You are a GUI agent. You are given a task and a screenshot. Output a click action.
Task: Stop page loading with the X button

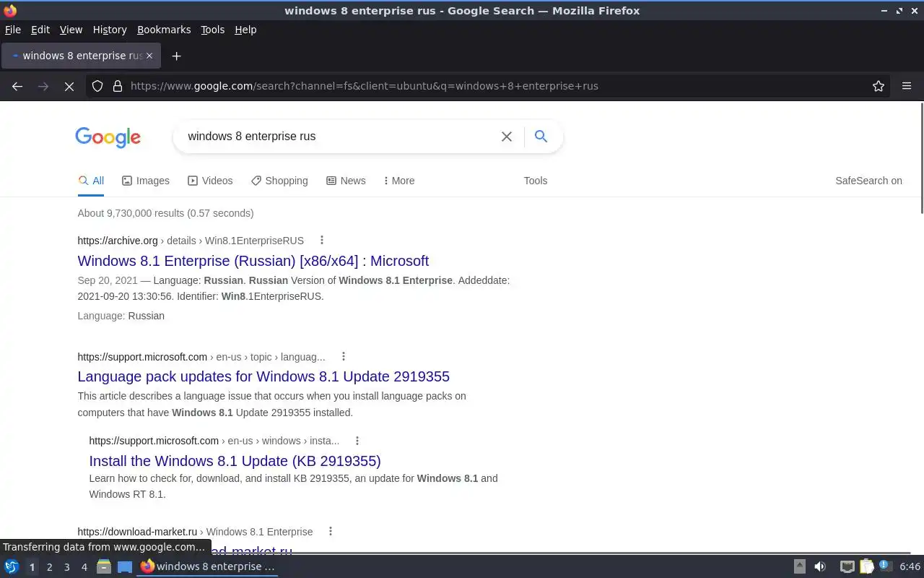click(69, 86)
